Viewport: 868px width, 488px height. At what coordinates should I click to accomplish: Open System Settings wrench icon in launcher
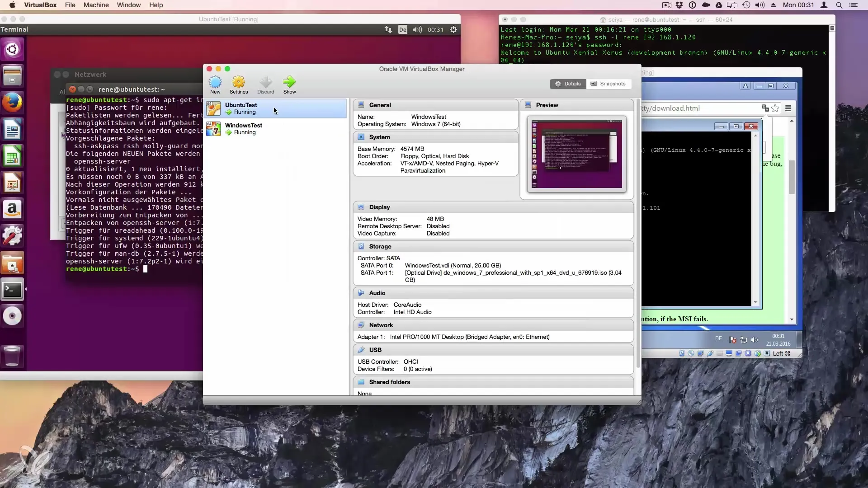pyautogui.click(x=12, y=236)
